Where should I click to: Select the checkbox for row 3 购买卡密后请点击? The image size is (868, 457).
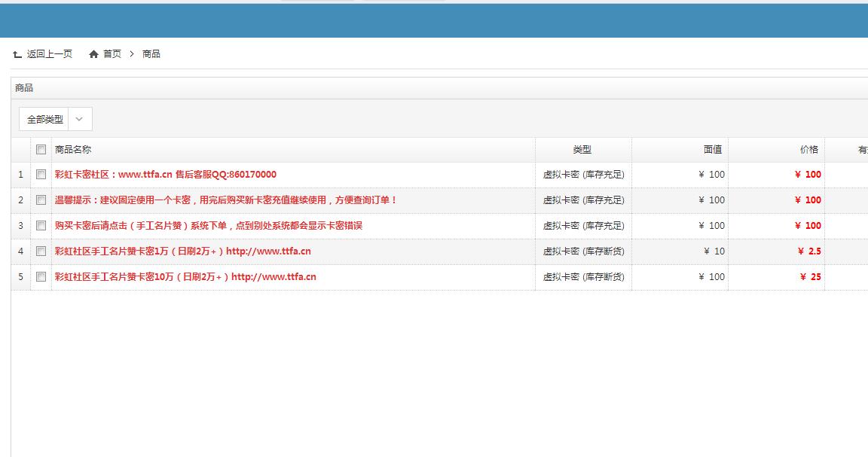coord(41,225)
